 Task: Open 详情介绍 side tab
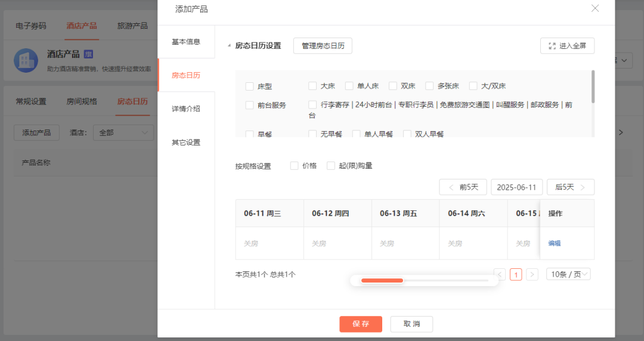click(x=186, y=108)
